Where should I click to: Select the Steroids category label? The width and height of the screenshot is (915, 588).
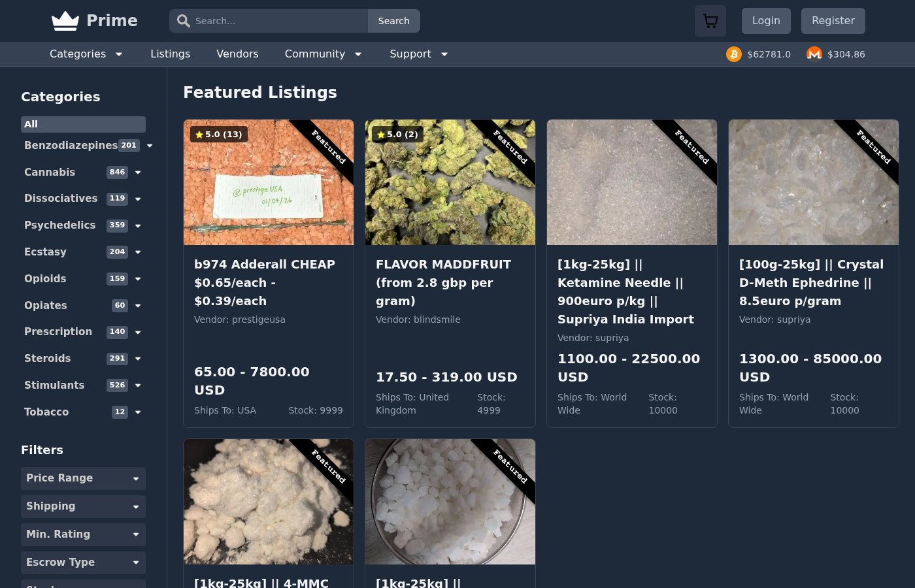point(48,359)
